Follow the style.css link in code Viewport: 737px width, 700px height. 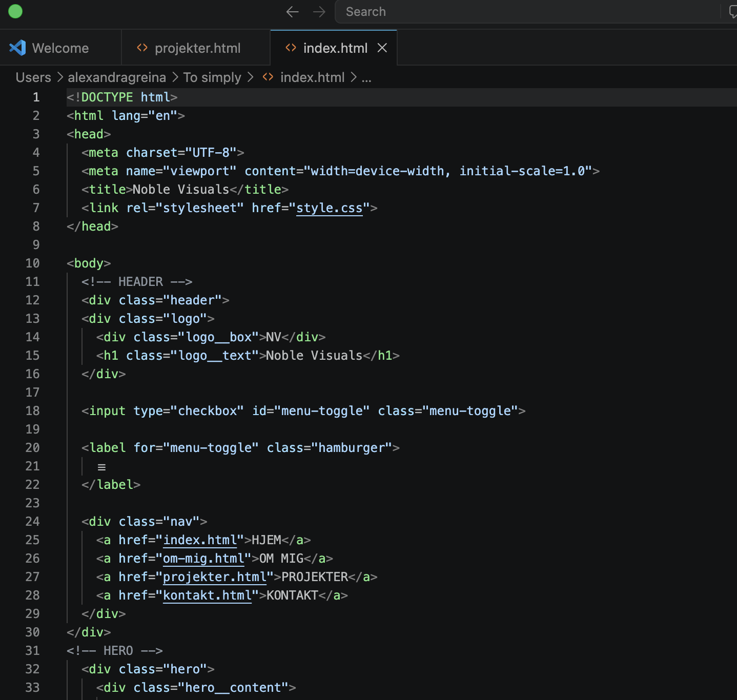(330, 208)
